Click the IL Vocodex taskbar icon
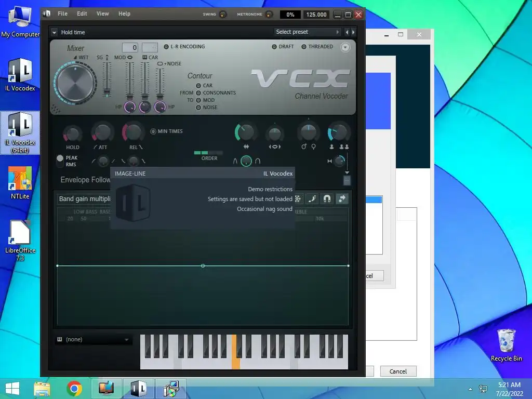Image resolution: width=532 pixels, height=399 pixels. click(x=138, y=389)
